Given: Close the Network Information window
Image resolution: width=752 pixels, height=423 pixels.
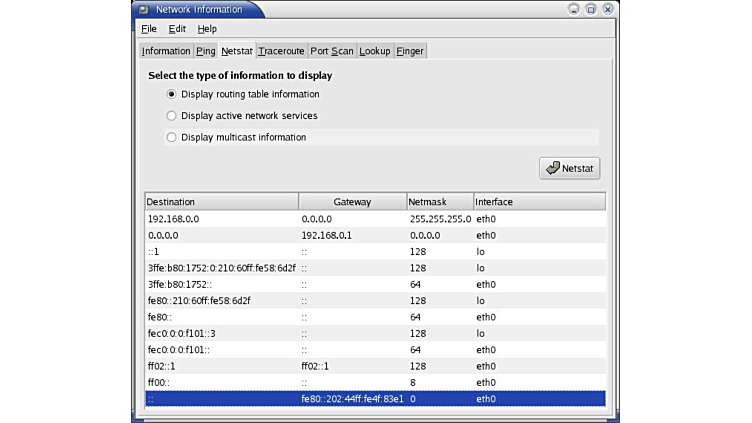Looking at the screenshot, I should 608,9.
